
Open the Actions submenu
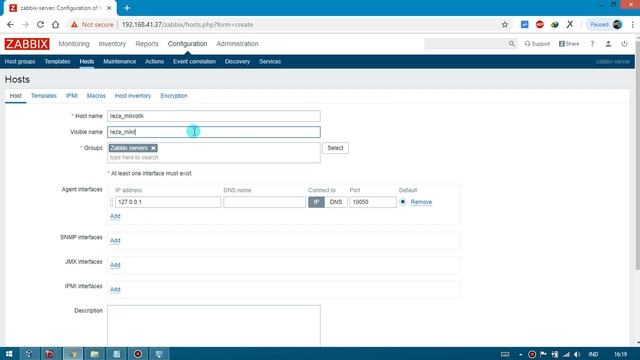click(x=154, y=62)
